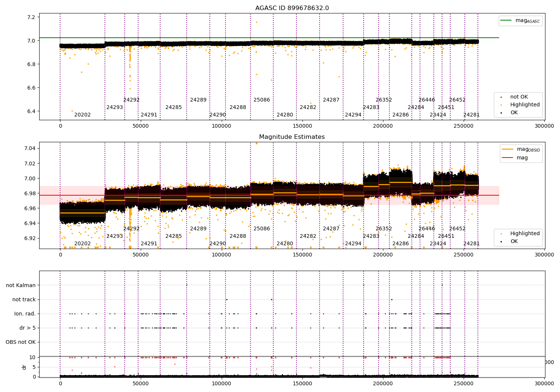Click the 6.98 y-axis tick label
This screenshot has width=560, height=392.
pos(30,193)
